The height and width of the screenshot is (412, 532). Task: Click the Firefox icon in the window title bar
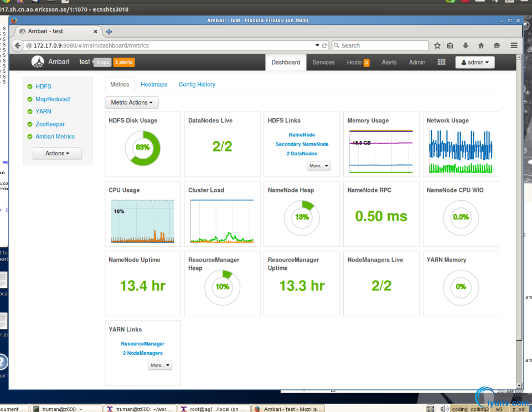click(14, 20)
